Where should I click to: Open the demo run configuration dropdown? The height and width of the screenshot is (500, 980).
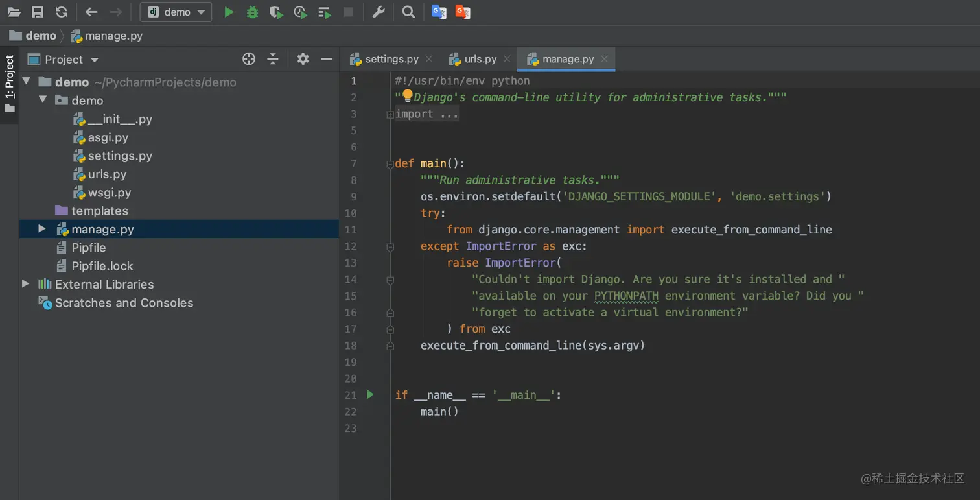click(176, 12)
